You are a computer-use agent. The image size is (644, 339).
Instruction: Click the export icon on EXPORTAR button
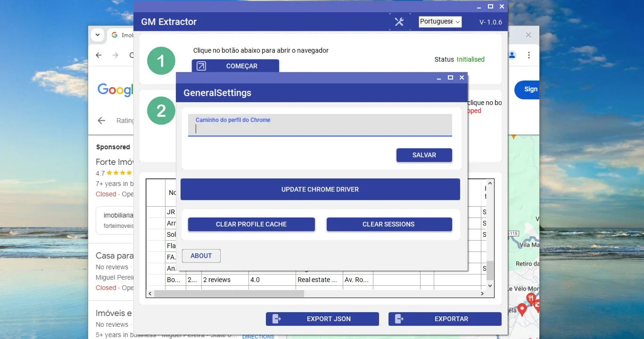(x=399, y=319)
